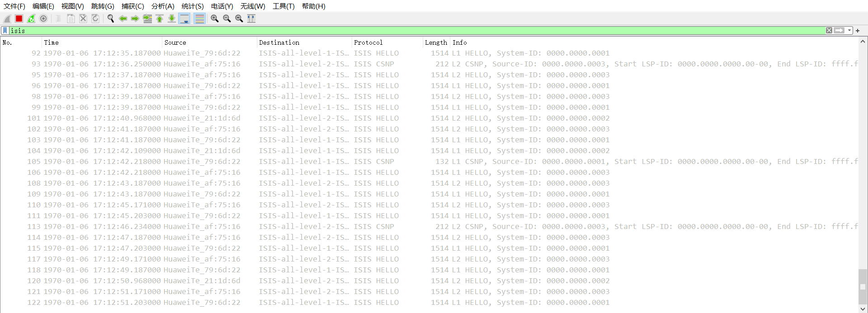Image resolution: width=868 pixels, height=313 pixels.
Task: Select packet 104 L1 HELLO row
Action: tap(429, 151)
